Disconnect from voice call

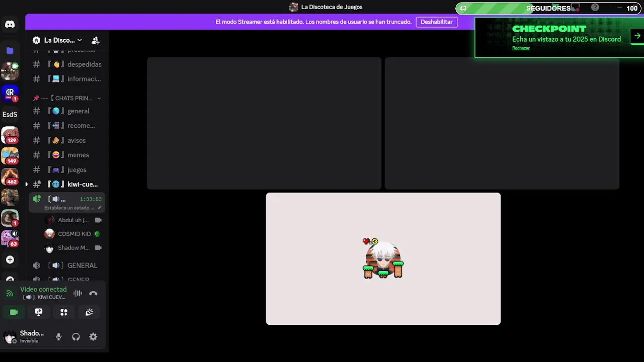(93, 293)
